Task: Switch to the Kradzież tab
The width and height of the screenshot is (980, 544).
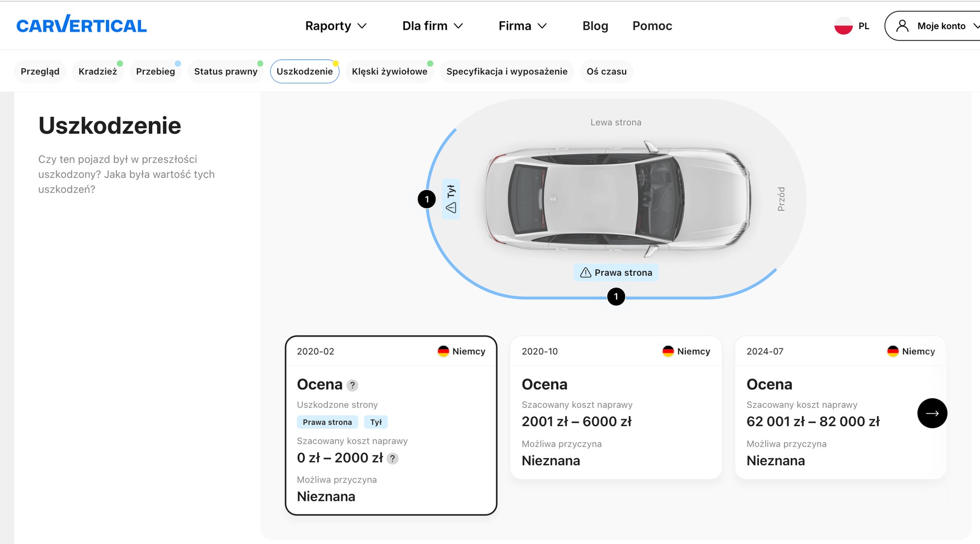Action: pos(97,71)
